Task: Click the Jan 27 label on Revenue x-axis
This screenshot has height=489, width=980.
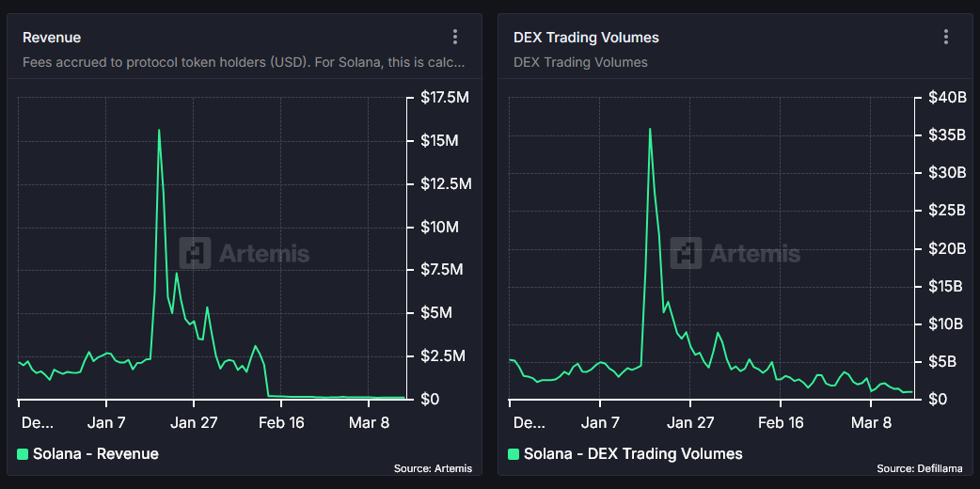Action: (196, 422)
